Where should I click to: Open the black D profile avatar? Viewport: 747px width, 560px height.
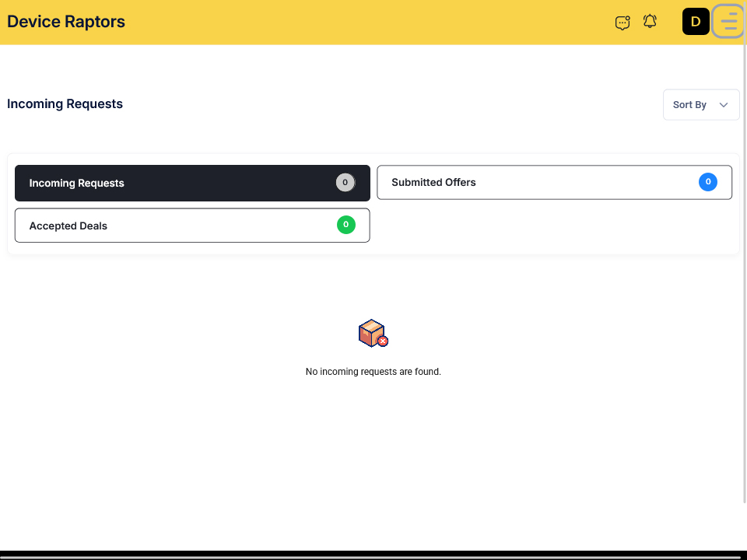pos(696,22)
